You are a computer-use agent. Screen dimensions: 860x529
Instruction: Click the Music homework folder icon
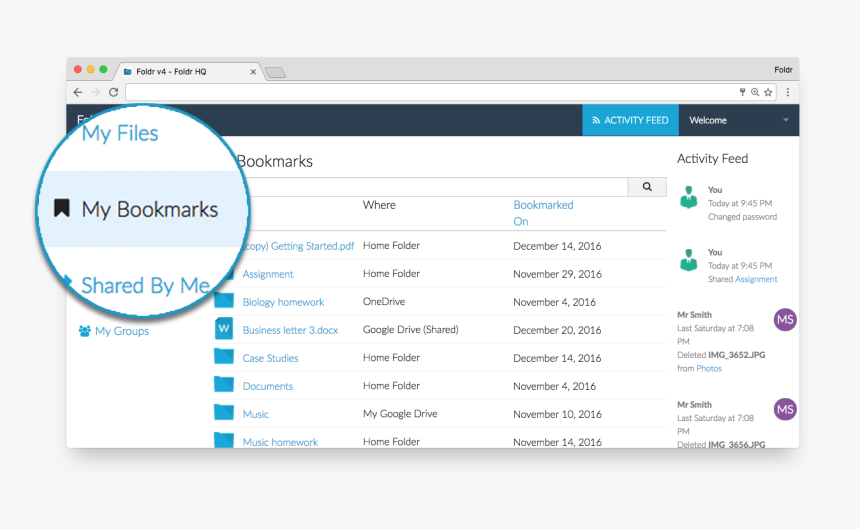224,440
